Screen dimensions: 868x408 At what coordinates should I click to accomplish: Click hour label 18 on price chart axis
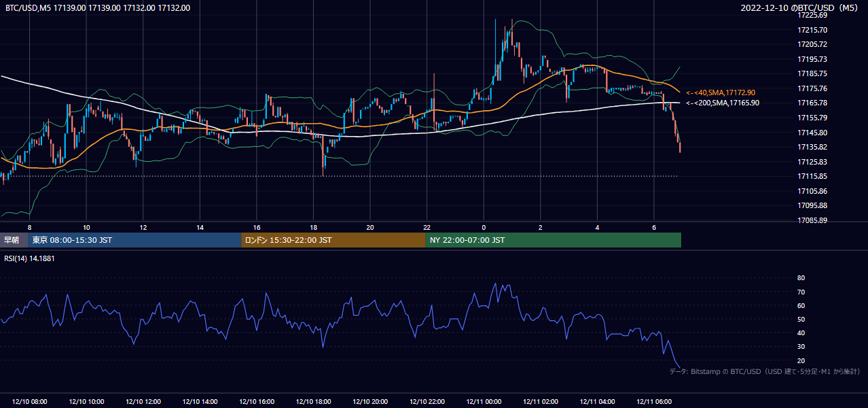pos(313,226)
